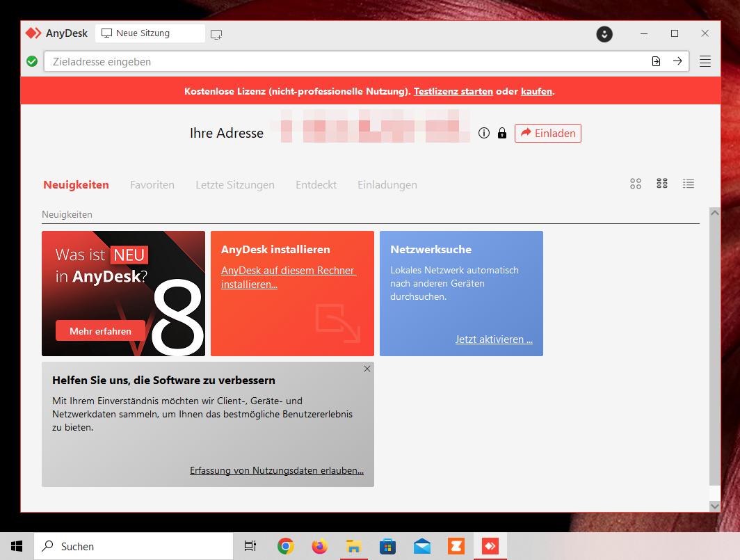Click the green connection status checkmark
Screen dimensions: 740x560
pos(32,61)
